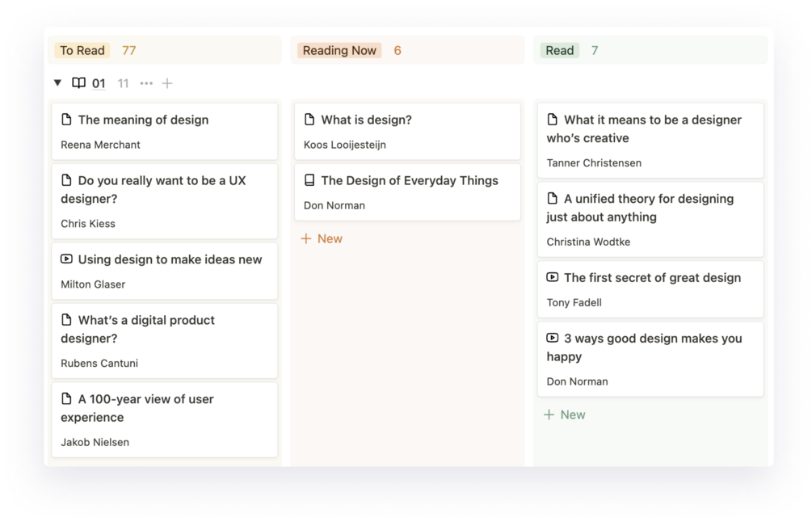Click the plus icon next to group 01
This screenshot has width=812, height=522.
pos(167,83)
